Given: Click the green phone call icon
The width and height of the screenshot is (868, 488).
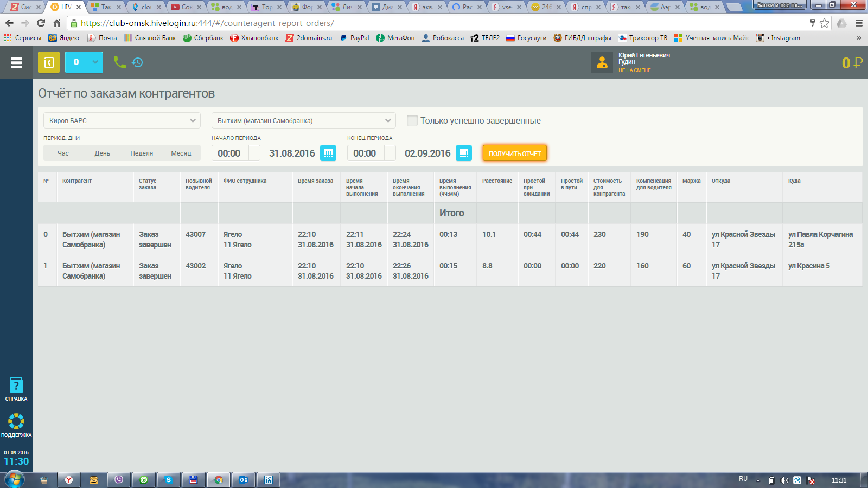Looking at the screenshot, I should (x=119, y=62).
